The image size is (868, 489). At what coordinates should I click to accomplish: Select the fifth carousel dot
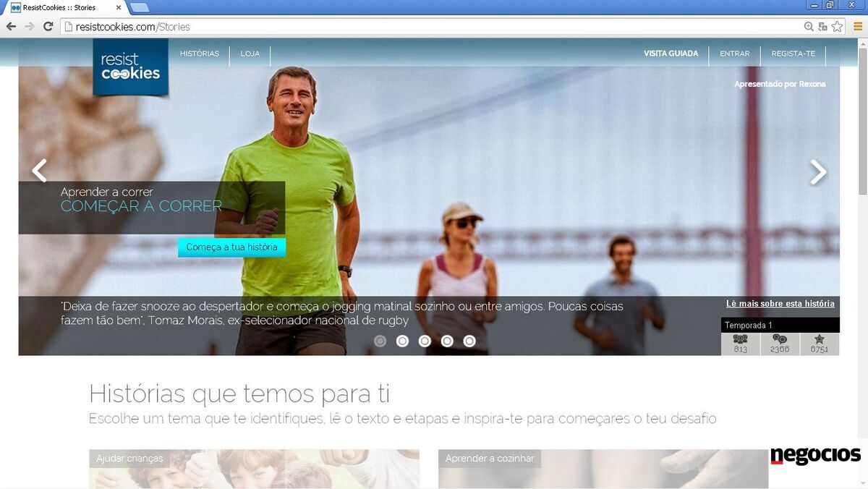pos(469,341)
